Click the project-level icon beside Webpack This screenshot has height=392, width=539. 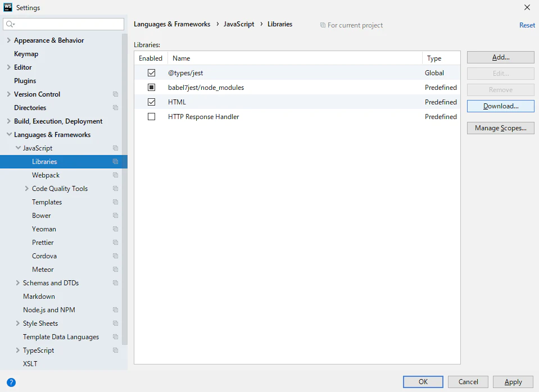click(116, 175)
